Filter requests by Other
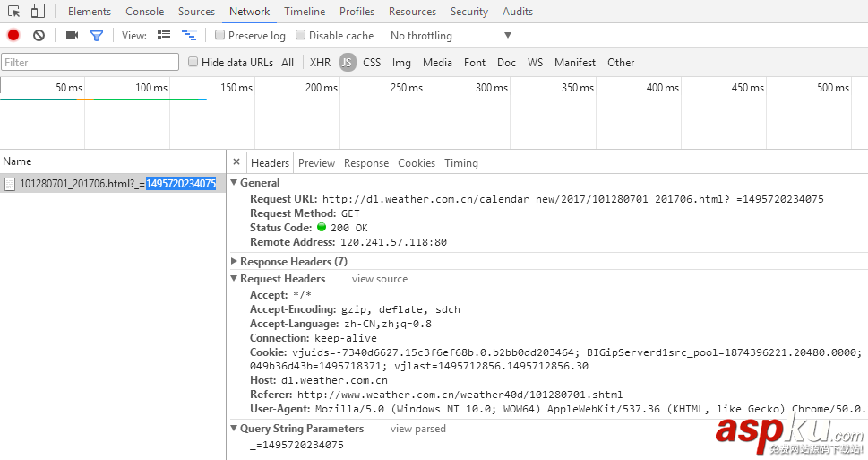The height and width of the screenshot is (460, 868). tap(621, 63)
